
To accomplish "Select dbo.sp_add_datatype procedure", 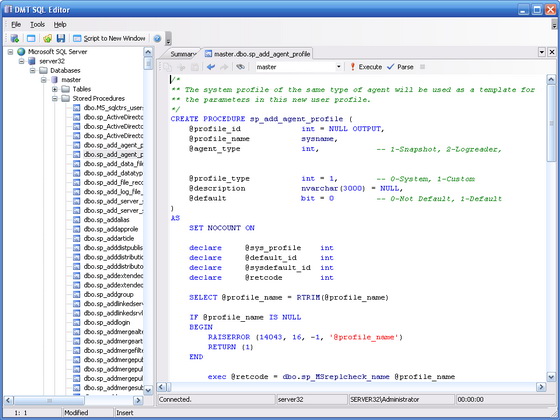I will [x=113, y=173].
